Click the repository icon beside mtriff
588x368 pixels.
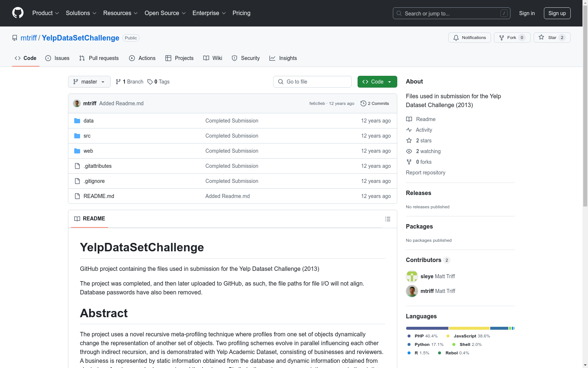15,38
